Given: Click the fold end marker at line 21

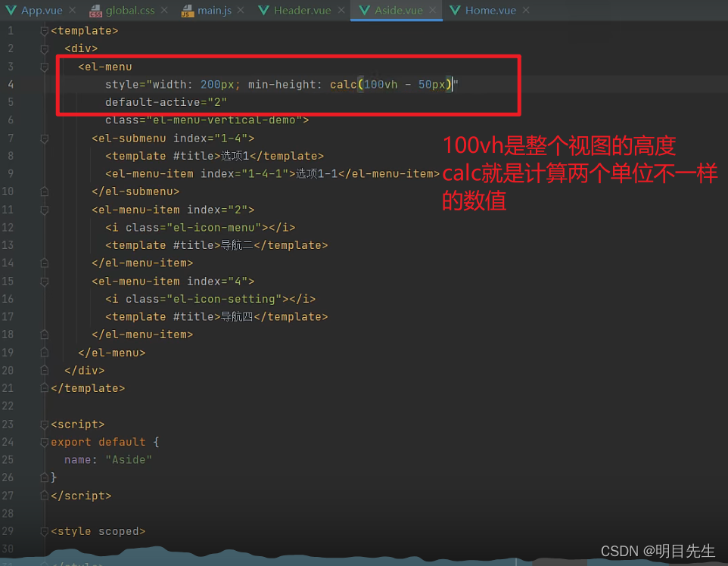Looking at the screenshot, I should [x=45, y=388].
